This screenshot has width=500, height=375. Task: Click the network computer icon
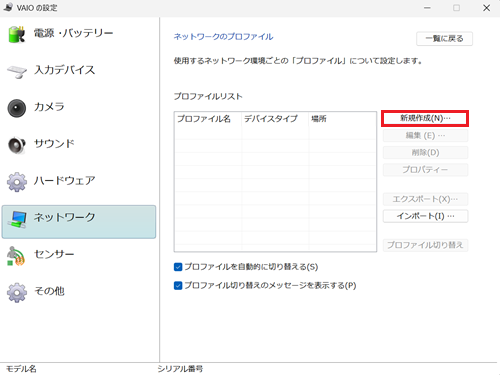click(x=18, y=219)
